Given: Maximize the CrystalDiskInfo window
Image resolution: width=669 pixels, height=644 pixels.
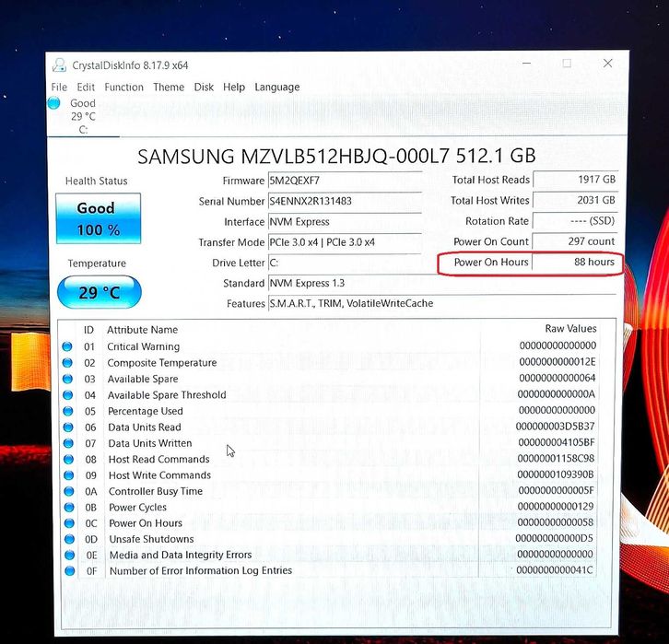Looking at the screenshot, I should [x=567, y=64].
